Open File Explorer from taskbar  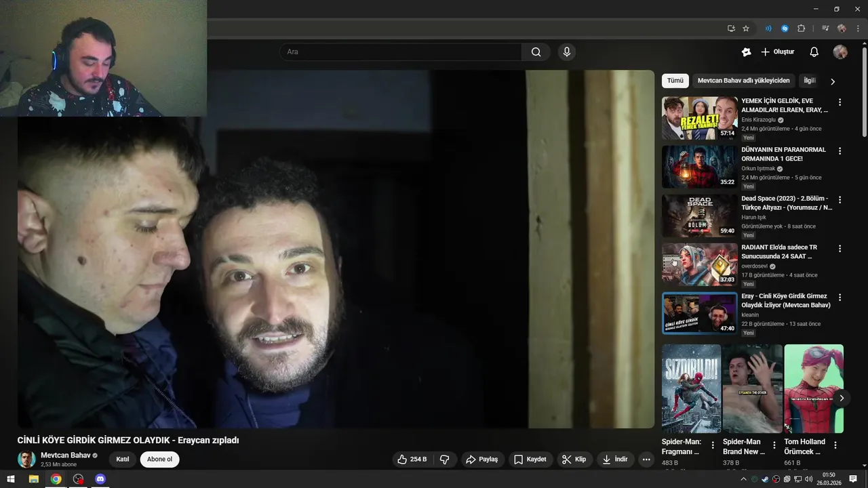tap(33, 479)
